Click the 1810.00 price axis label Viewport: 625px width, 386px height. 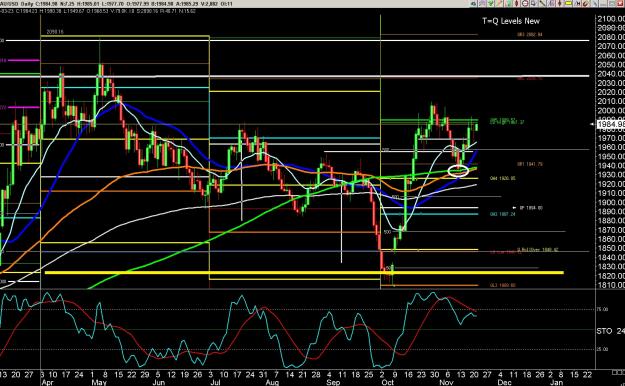click(611, 285)
